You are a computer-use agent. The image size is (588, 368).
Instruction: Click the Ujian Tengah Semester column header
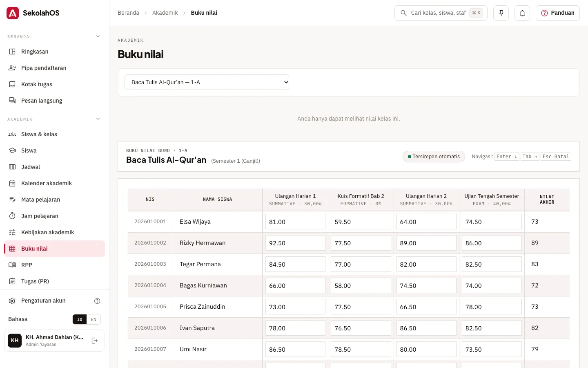[492, 200]
